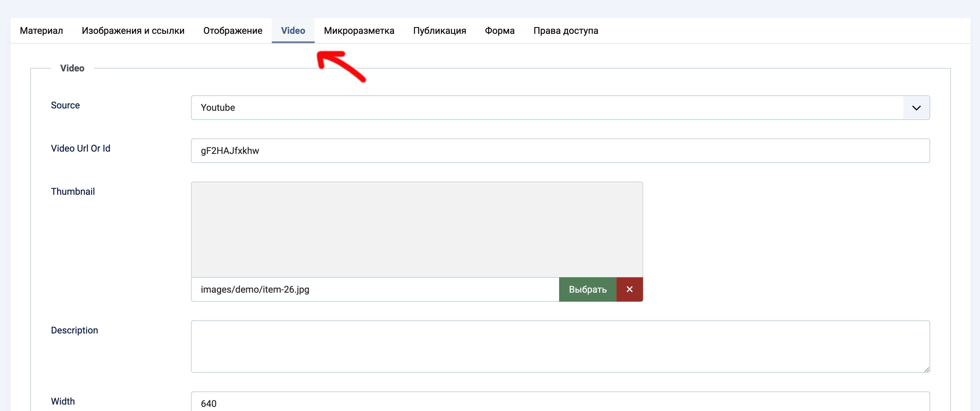Viewport: 980px width, 411px height.
Task: Click inside the Description text area
Action: point(560,346)
